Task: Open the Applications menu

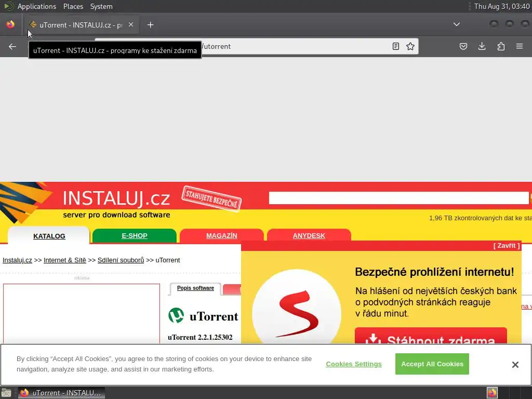Action: click(37, 6)
